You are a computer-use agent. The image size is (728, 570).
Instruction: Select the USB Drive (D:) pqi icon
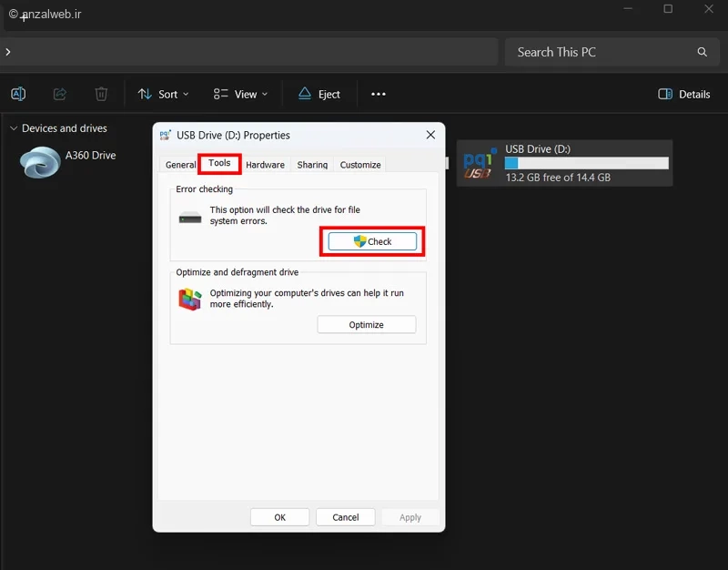[x=480, y=163]
